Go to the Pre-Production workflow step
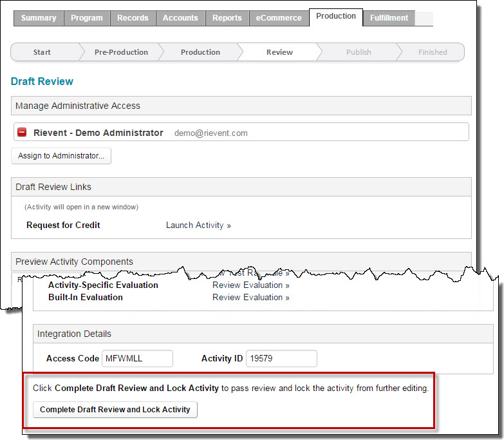 click(121, 52)
